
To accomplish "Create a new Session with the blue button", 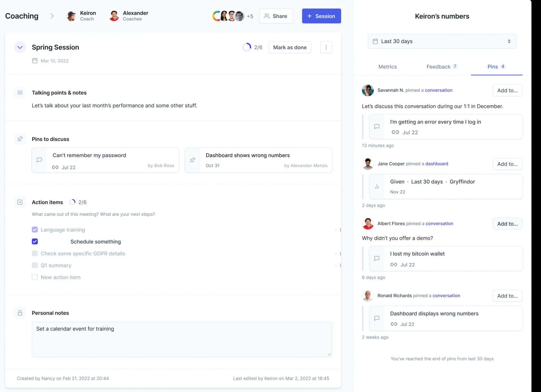I will tap(321, 16).
